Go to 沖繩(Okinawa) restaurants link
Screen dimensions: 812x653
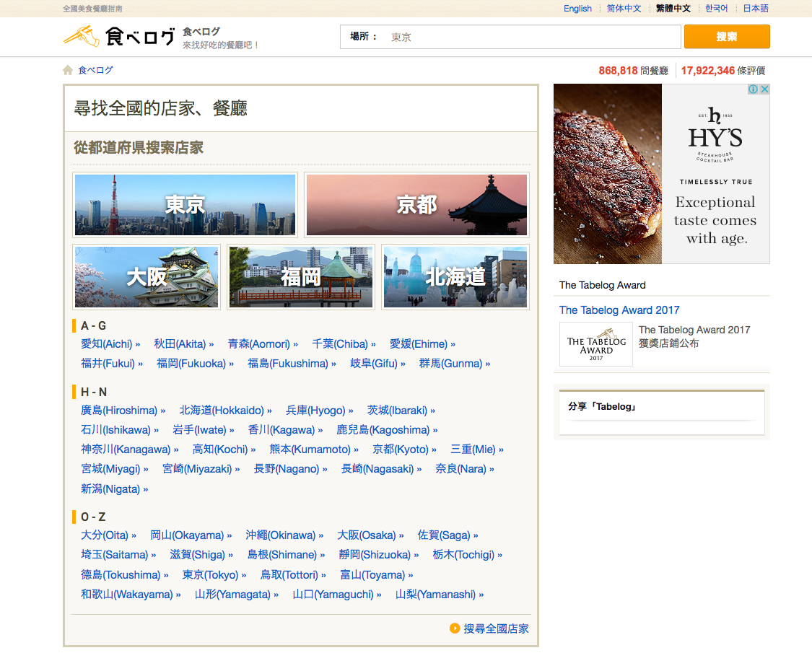tap(281, 535)
